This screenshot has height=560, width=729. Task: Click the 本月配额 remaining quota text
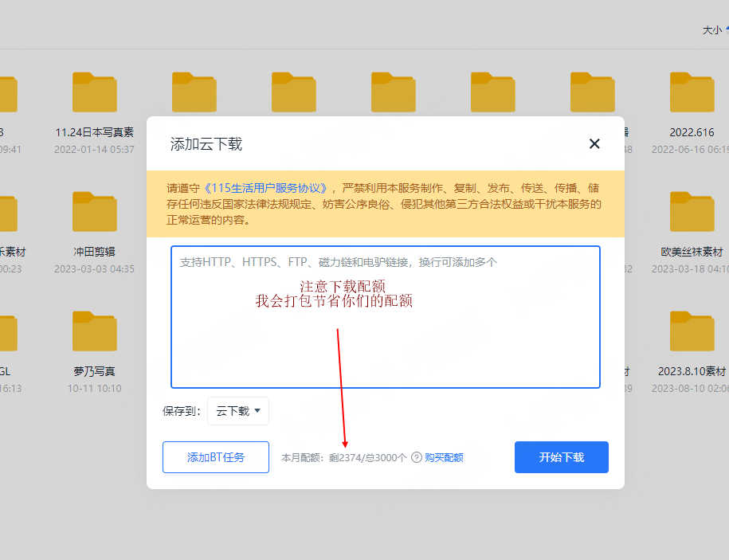click(x=344, y=458)
